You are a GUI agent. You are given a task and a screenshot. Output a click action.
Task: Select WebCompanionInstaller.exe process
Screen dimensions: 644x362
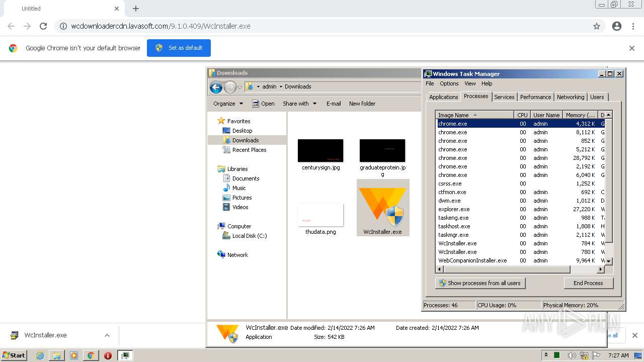[x=520, y=260]
